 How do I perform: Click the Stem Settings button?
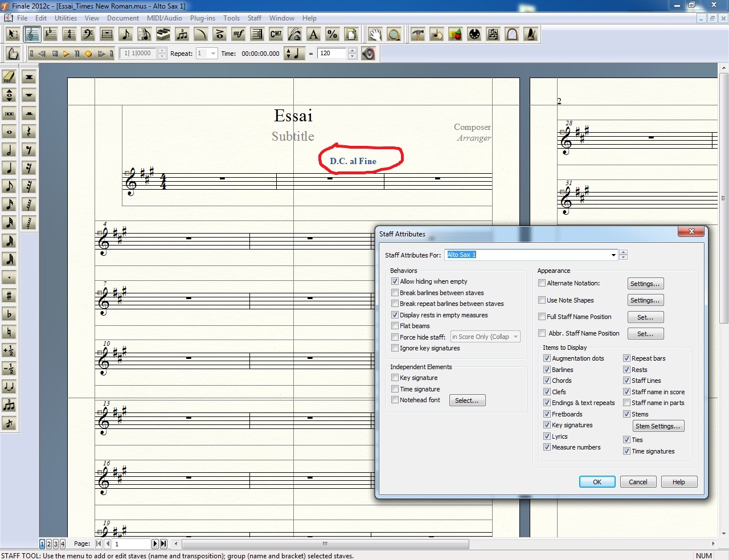coord(658,426)
